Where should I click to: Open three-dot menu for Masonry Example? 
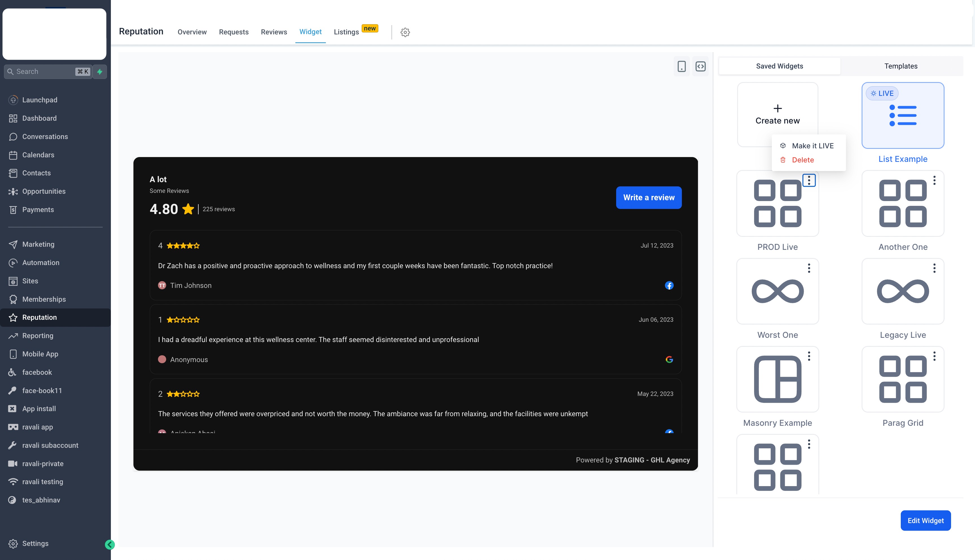point(809,356)
